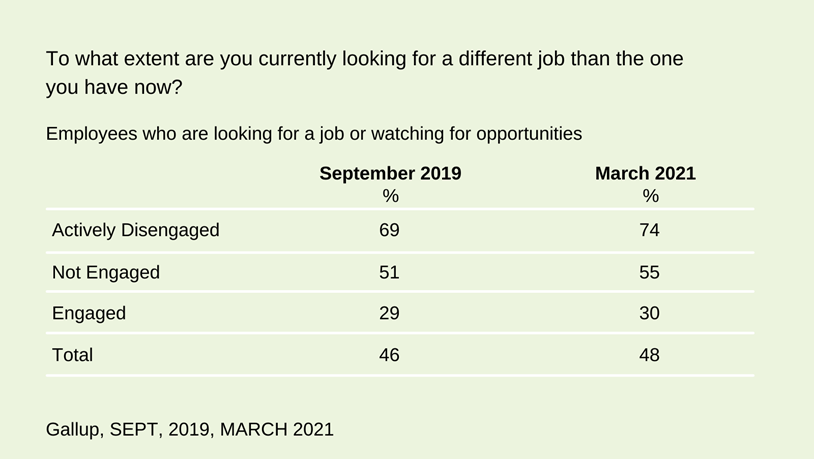Click the survey question heading's first line
Viewport: 814px width, 459px height.
pyautogui.click(x=364, y=58)
